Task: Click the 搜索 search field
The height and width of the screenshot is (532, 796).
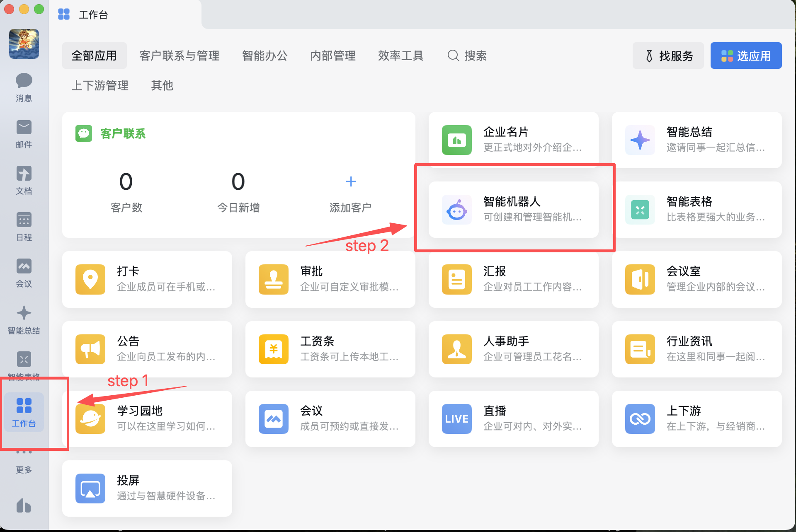Action: coord(467,56)
